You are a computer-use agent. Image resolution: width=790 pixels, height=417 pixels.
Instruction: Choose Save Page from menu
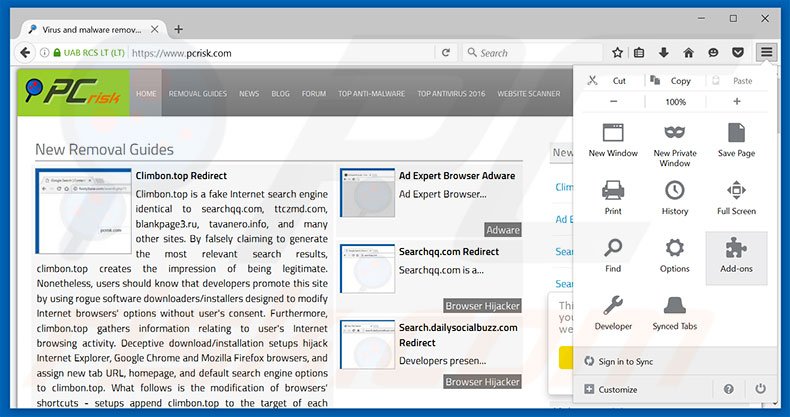tap(736, 141)
